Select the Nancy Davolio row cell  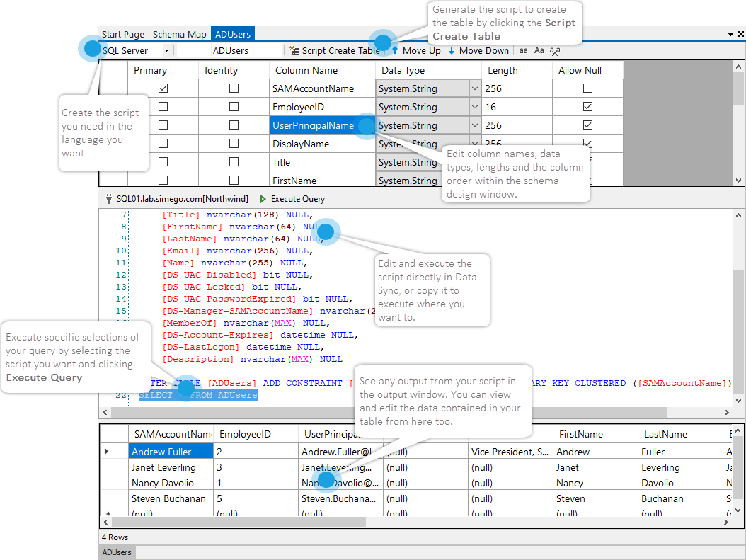171,483
